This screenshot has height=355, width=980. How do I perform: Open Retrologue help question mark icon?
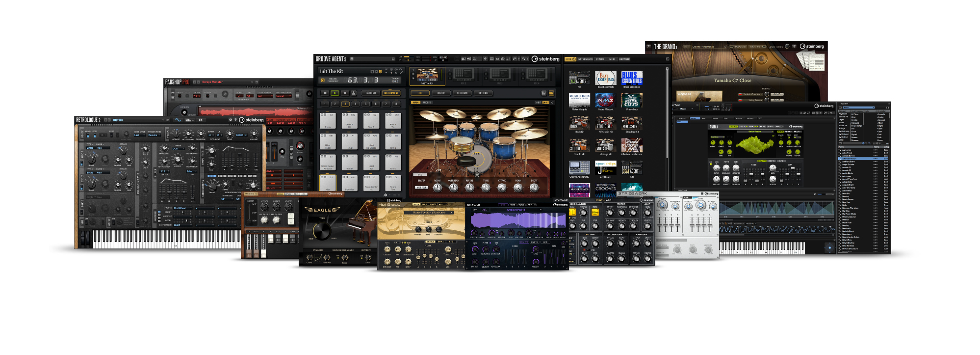click(235, 120)
